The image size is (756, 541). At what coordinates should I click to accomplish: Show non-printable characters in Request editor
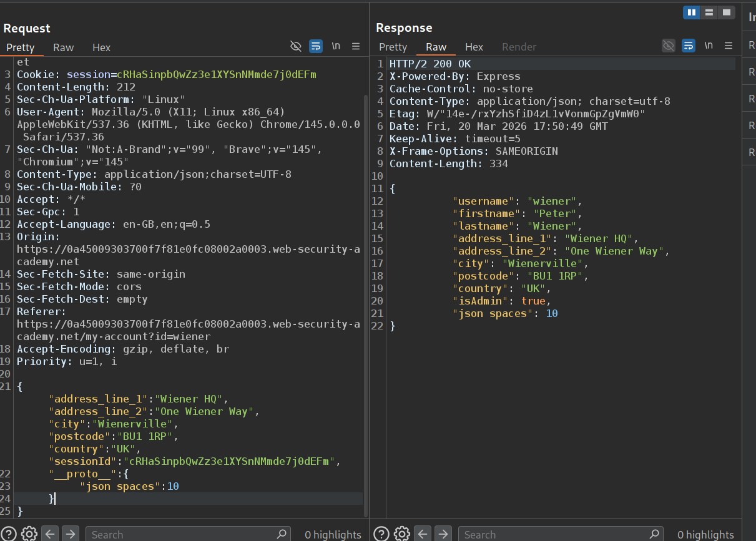click(x=336, y=46)
